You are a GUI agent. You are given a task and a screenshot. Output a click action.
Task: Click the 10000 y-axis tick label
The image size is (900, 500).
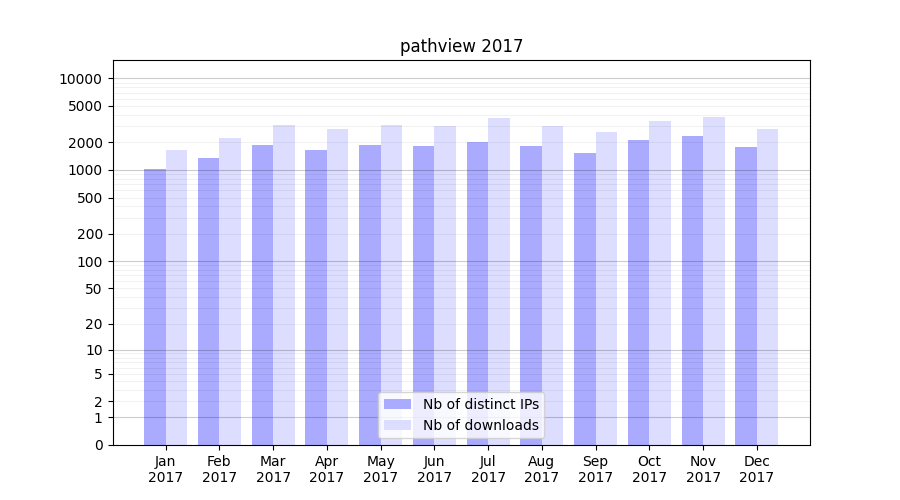point(81,79)
